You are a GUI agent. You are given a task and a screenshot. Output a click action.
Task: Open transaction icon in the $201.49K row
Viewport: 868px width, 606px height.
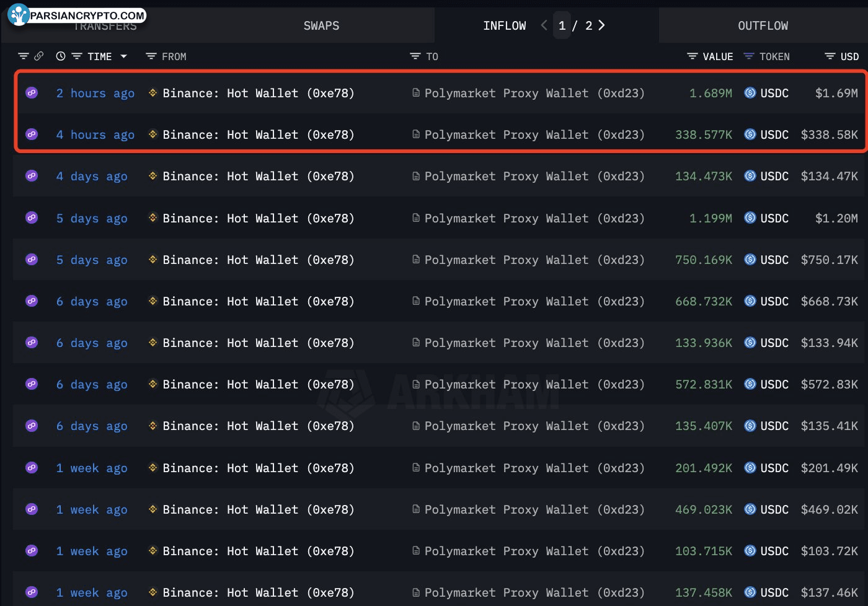pyautogui.click(x=32, y=468)
